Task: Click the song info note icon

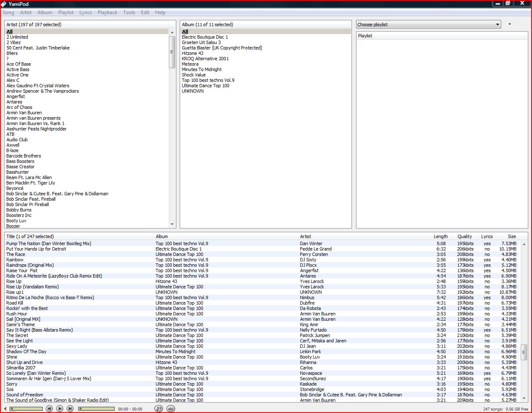Action: (x=158, y=409)
